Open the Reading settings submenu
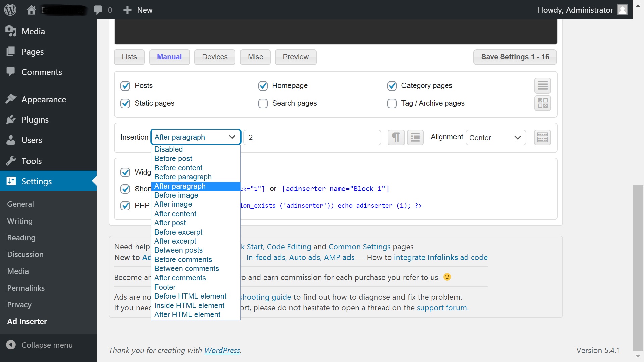Screen dimensions: 644x362 (21, 238)
